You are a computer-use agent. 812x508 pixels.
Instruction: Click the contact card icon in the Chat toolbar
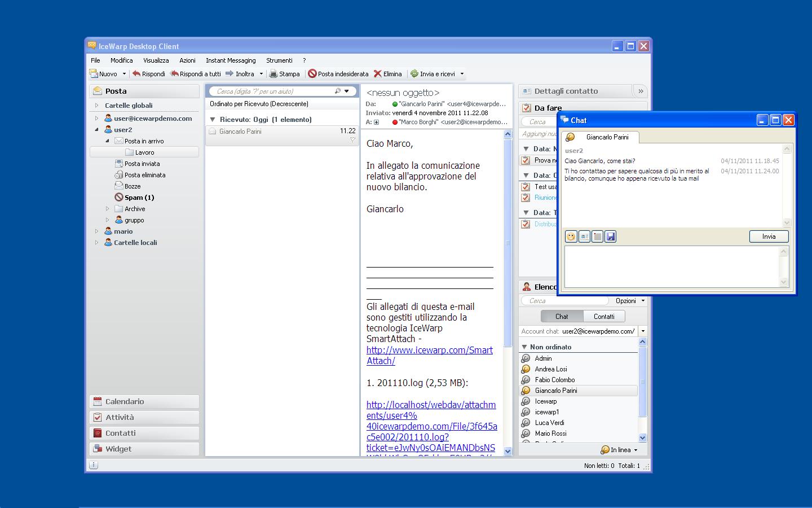[x=584, y=237]
